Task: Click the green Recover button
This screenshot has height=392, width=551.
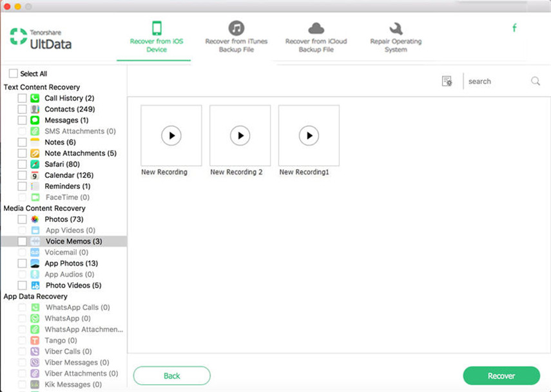Action: [x=501, y=376]
